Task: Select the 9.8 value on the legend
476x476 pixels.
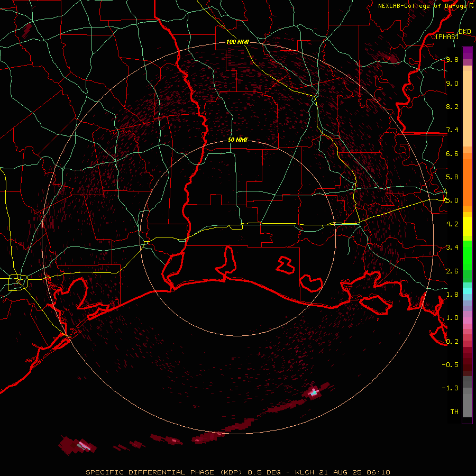Action: click(x=452, y=59)
